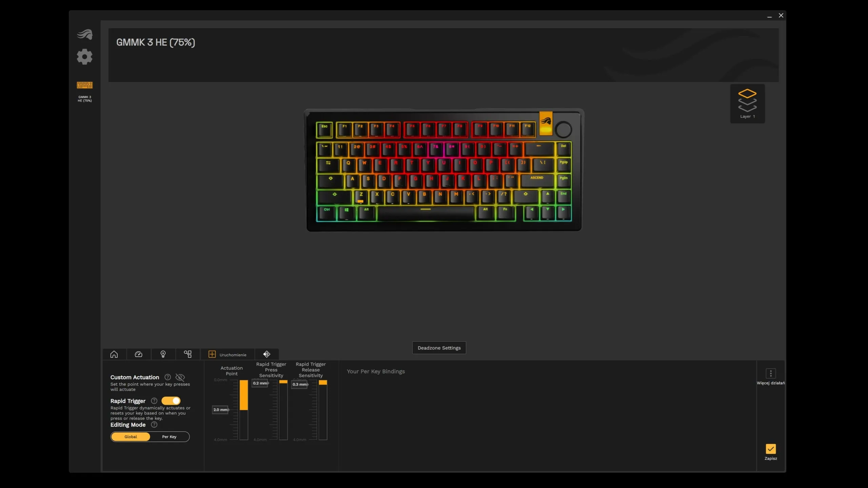Viewport: 868px width, 488px height.
Task: Open the Layer 1 selector
Action: pyautogui.click(x=747, y=104)
